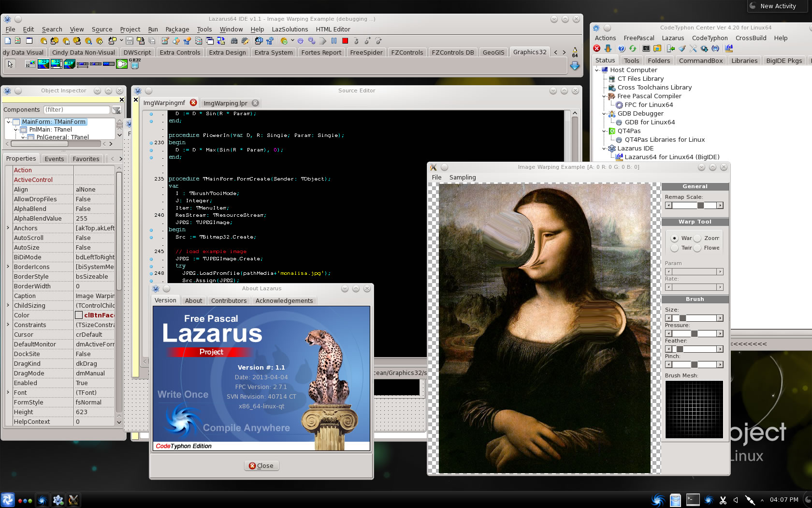Switch to the CommandBox tab
812x508 pixels.
click(700, 60)
